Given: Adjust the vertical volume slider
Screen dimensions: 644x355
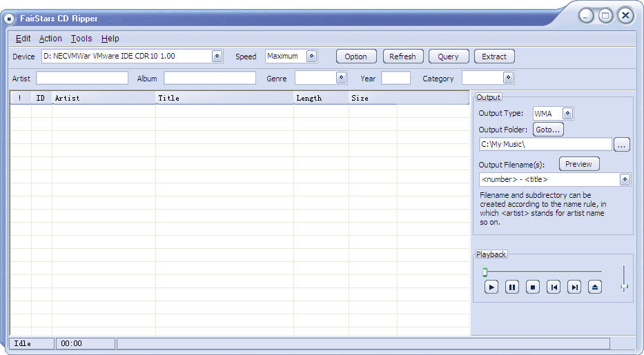Looking at the screenshot, I should tap(624, 286).
